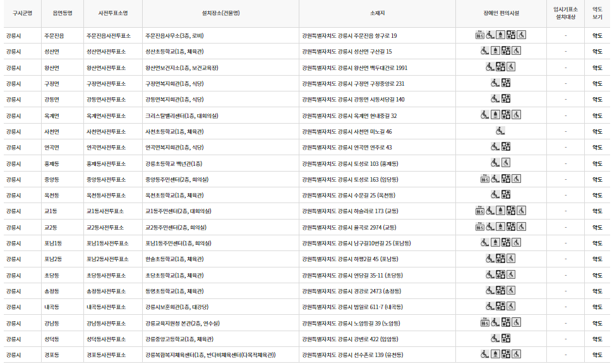The width and height of the screenshot is (612, 364).
Task: Click the braille block icon for 송정동사전투표소
Action: pyautogui.click(x=500, y=291)
